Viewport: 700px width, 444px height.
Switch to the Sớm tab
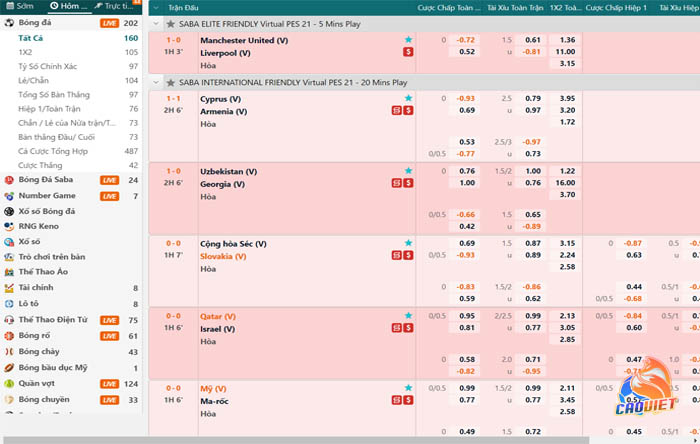click(x=21, y=6)
